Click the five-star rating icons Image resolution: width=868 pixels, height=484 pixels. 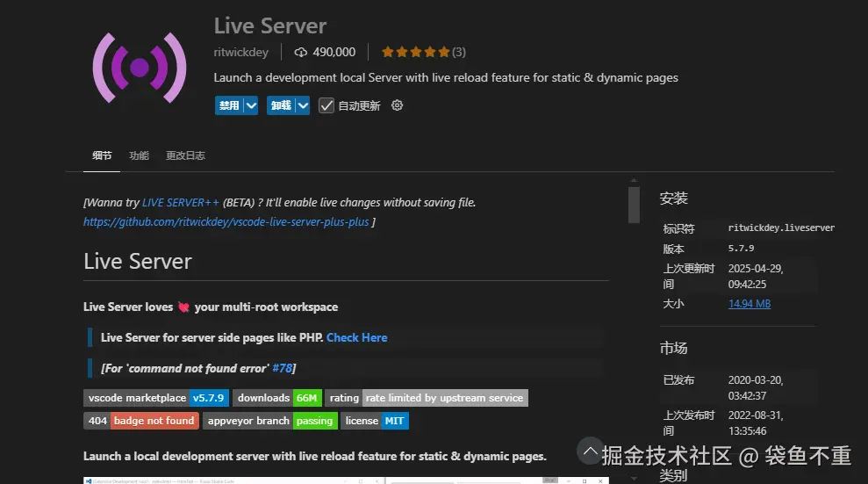(x=416, y=52)
